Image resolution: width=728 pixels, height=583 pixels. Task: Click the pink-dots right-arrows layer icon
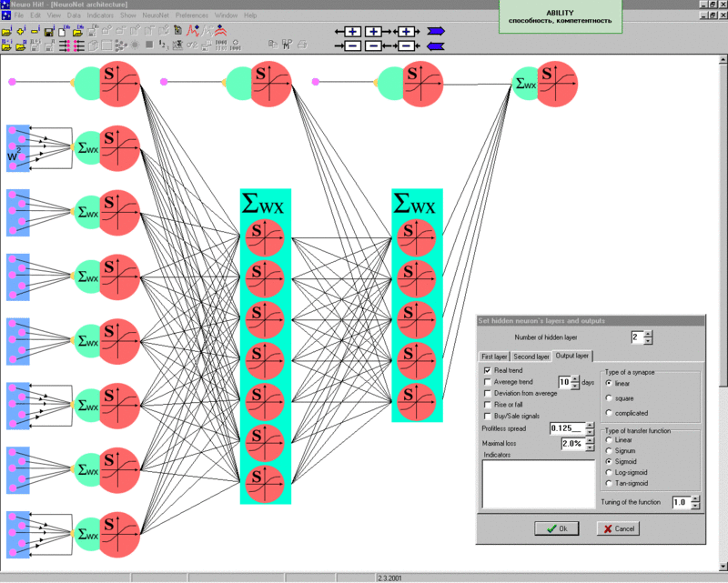click(65, 45)
